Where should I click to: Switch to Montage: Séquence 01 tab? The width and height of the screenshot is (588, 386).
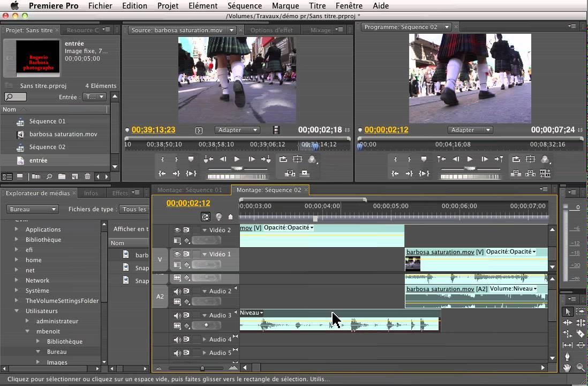190,190
